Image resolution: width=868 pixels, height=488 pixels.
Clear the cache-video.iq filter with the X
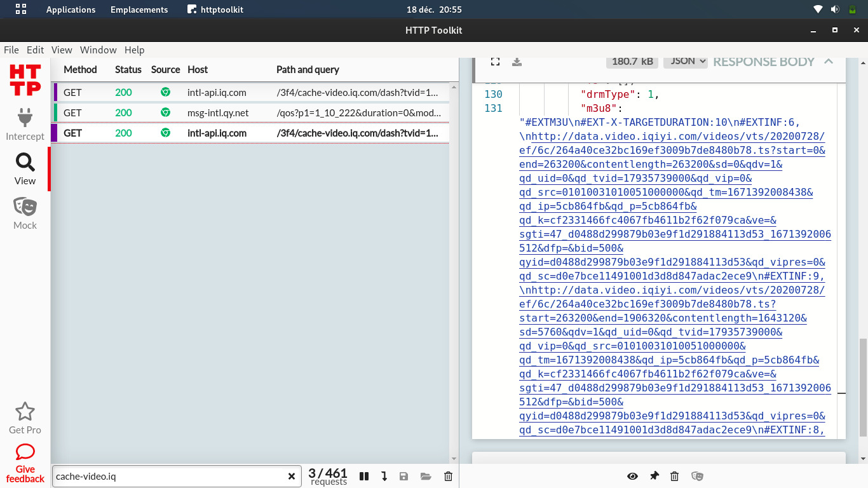[292, 476]
